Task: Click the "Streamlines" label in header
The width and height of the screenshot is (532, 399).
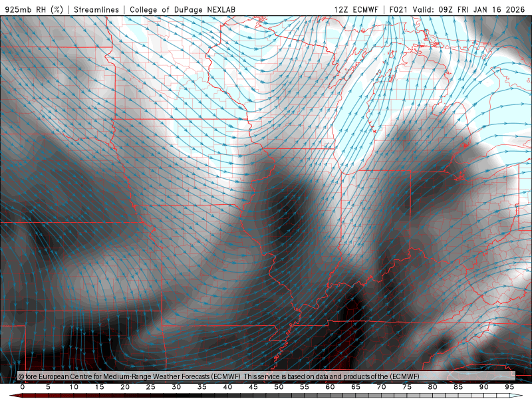Action: click(96, 9)
